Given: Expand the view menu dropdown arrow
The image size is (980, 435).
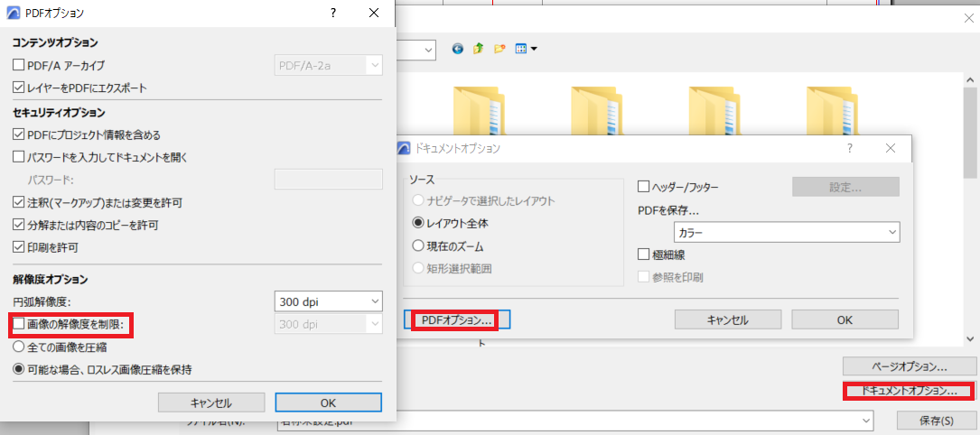Looking at the screenshot, I should coord(535,49).
